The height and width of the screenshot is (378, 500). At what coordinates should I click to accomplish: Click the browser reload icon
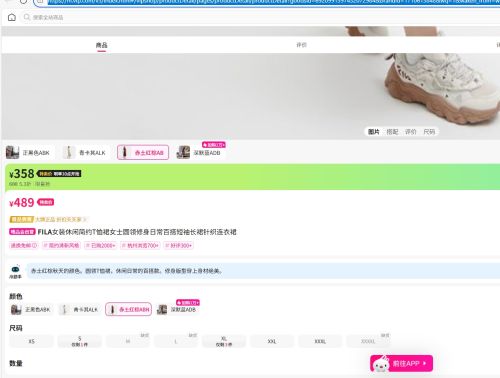coord(23,1)
